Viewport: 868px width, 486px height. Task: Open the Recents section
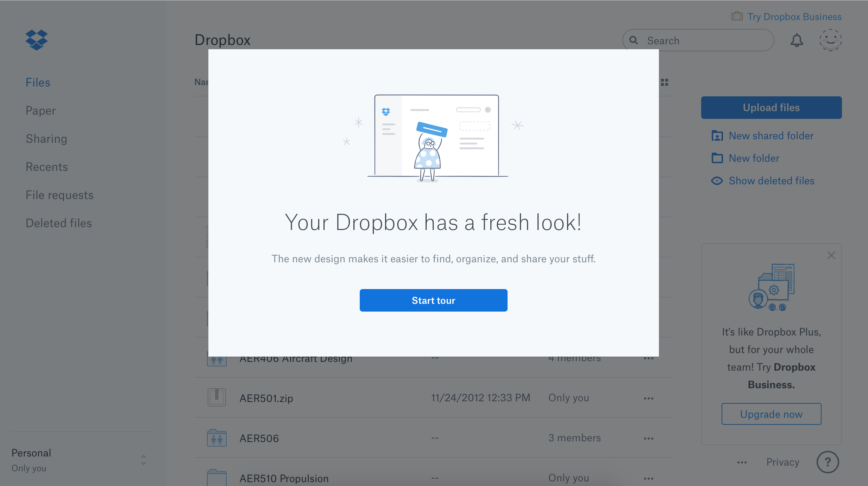(47, 167)
